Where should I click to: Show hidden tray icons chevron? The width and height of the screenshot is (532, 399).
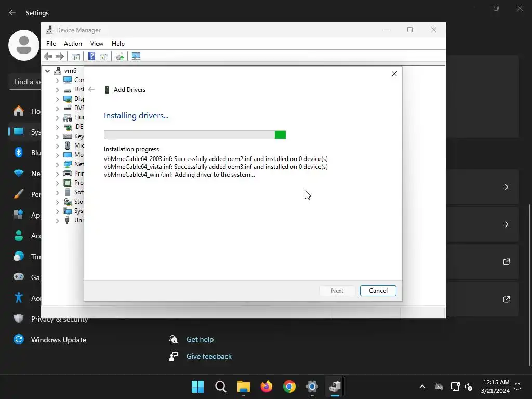click(422, 387)
